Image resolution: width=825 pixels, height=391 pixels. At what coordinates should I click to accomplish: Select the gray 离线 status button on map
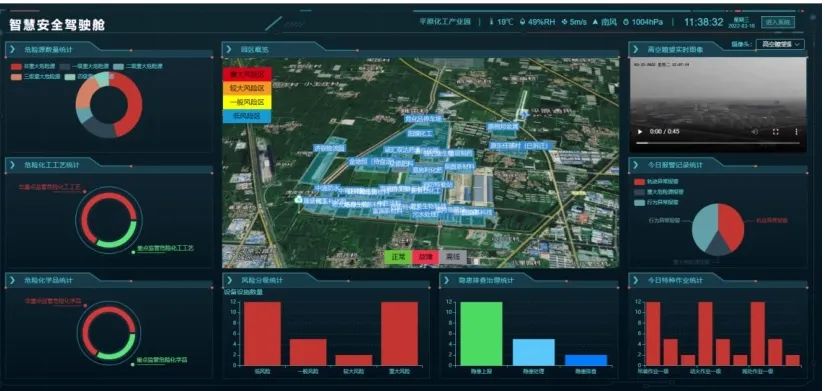(x=452, y=257)
